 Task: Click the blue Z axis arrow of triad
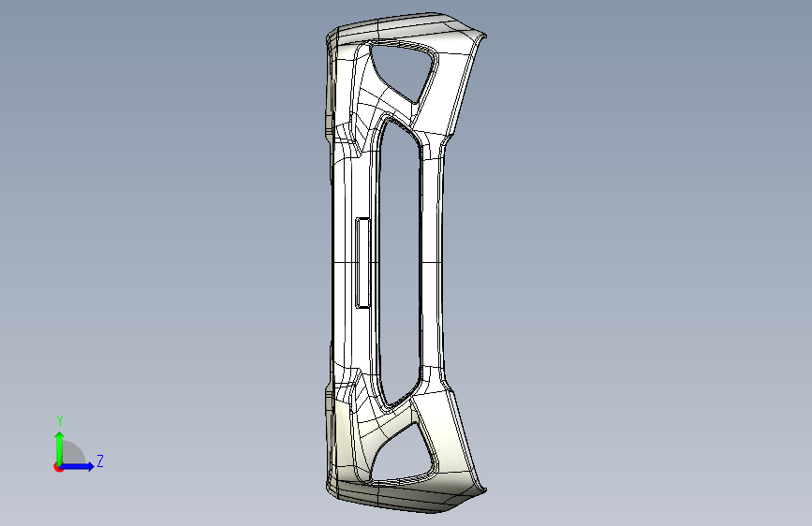[x=78, y=466]
